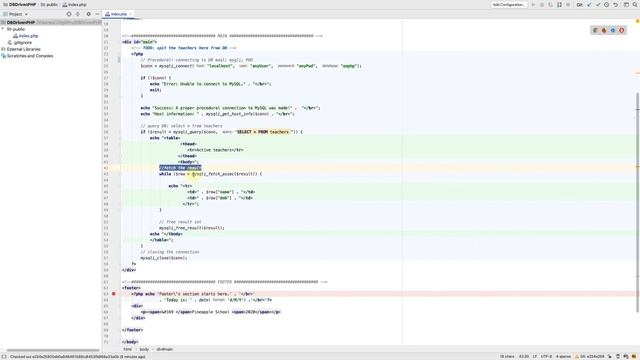Viewport: 640px width, 360px height.
Task: Collapse the public folder in project tree
Action: pyautogui.click(x=3, y=29)
